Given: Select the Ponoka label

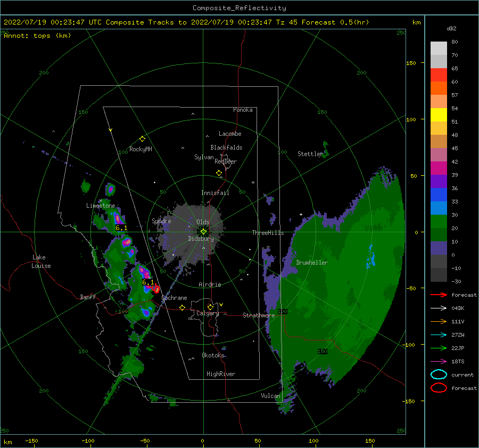Looking at the screenshot, I should pyautogui.click(x=243, y=110).
